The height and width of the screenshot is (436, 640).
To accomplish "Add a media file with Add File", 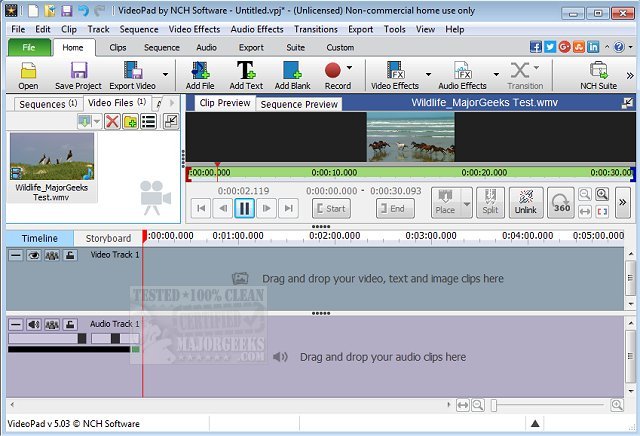I will tap(200, 76).
